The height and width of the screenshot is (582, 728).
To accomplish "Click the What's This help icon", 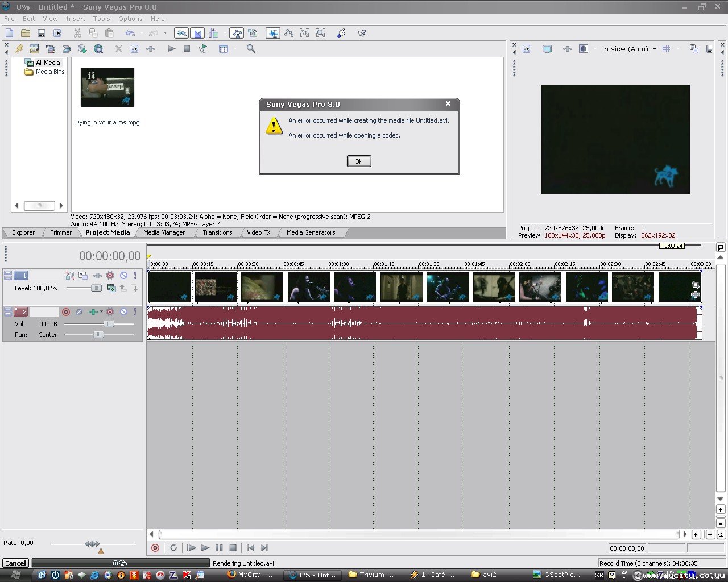I will [362, 34].
